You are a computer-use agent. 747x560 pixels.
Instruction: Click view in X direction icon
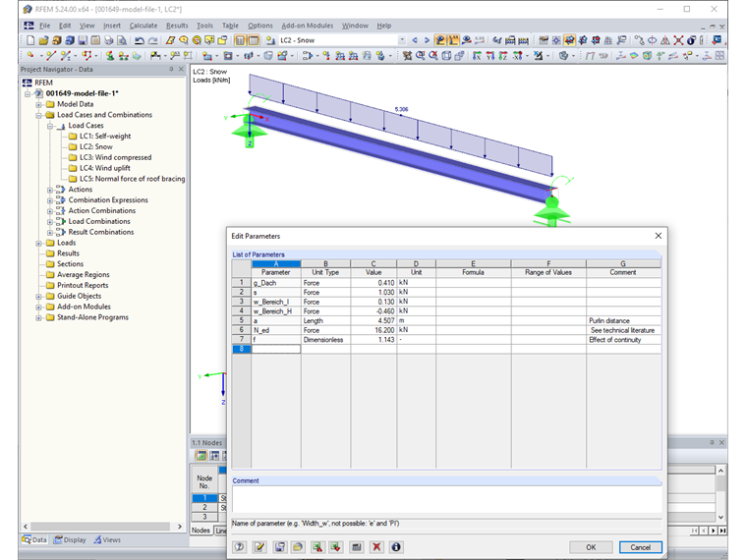tap(477, 56)
